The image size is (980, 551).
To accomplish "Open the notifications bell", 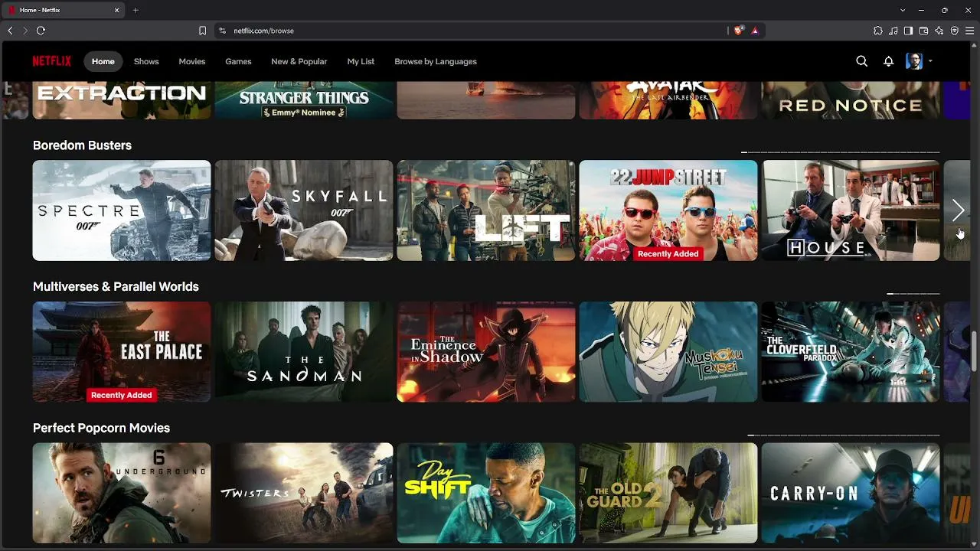I will click(x=888, y=61).
